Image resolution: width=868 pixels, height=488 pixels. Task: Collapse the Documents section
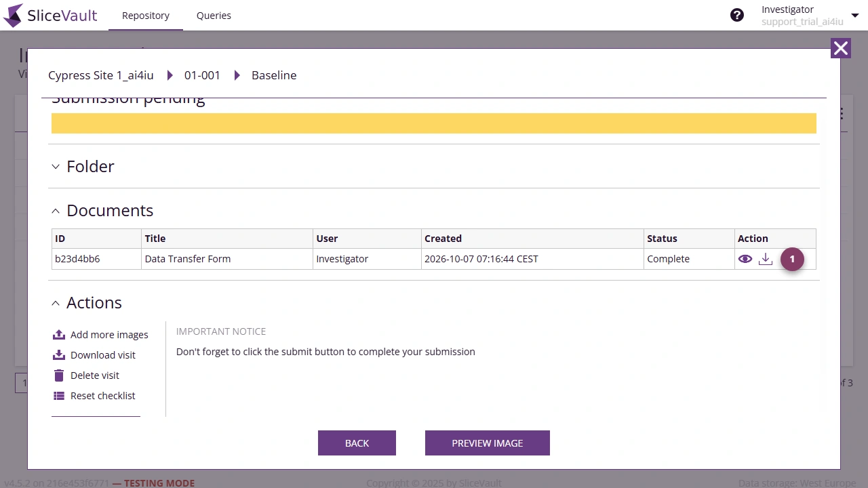[x=56, y=211]
